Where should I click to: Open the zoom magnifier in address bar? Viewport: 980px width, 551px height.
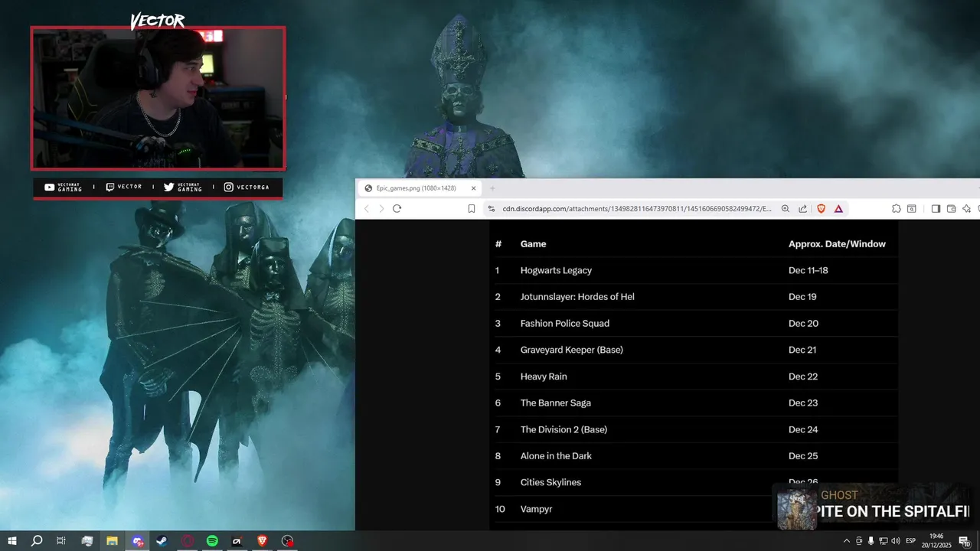coord(785,208)
